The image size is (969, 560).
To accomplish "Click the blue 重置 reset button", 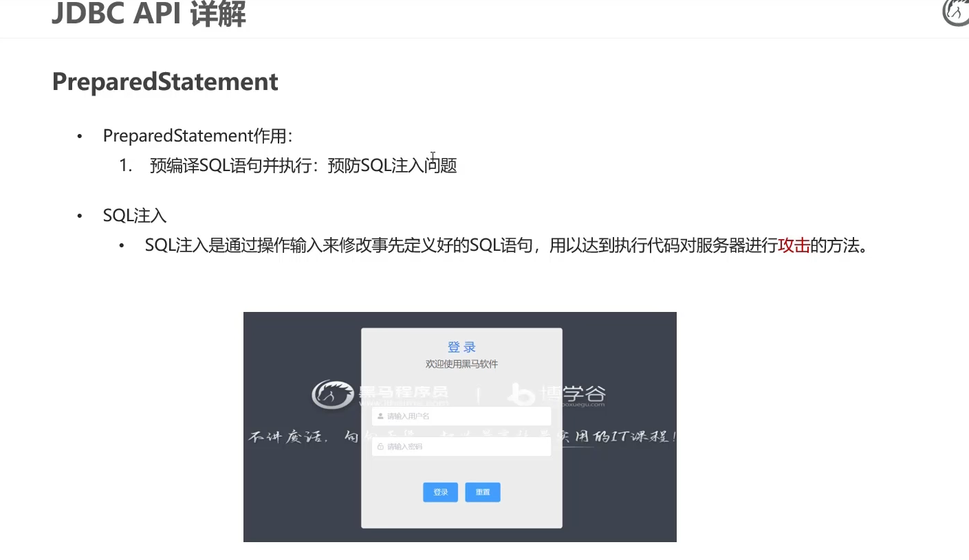I will click(483, 492).
